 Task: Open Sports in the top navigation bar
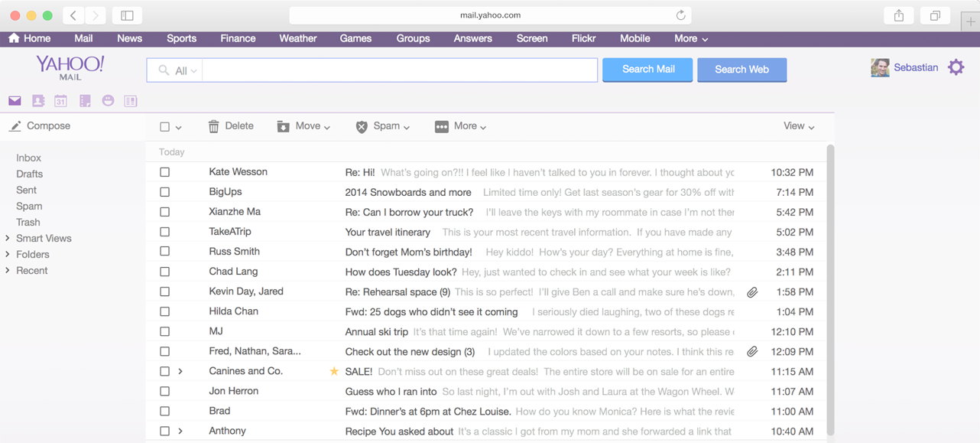[x=181, y=38]
